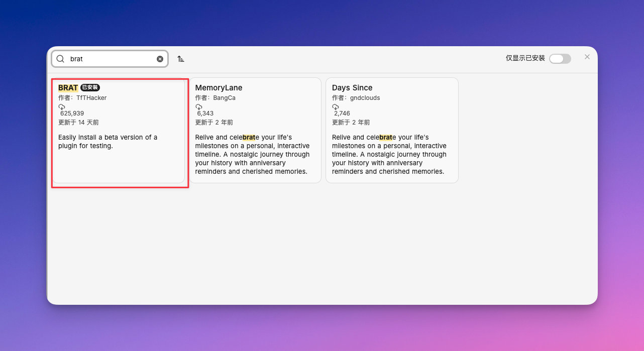Select the author line 'TfTHacker'
Screen dimensions: 644x351
click(x=82, y=98)
